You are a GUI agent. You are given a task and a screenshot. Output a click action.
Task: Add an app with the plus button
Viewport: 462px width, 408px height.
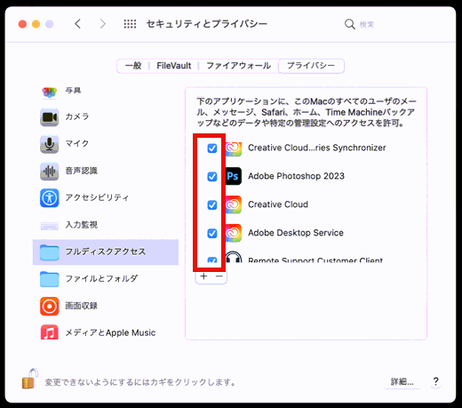pos(204,276)
